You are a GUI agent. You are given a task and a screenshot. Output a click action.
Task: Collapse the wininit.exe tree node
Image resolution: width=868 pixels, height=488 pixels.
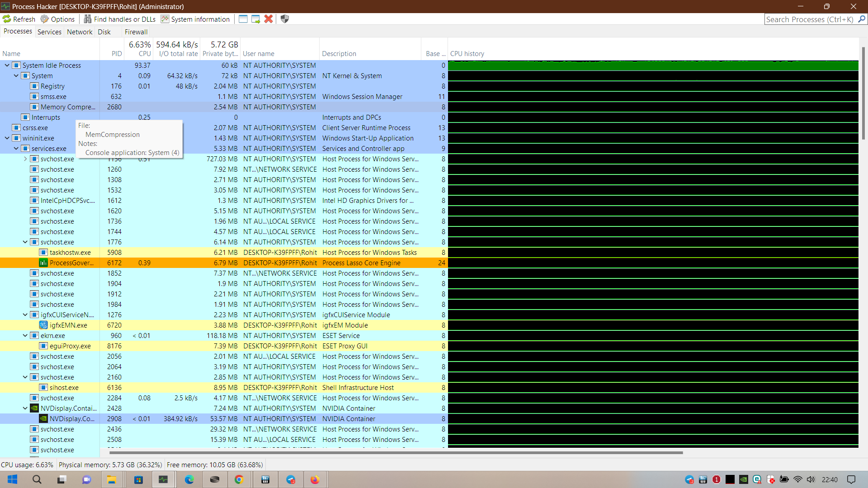click(7, 138)
